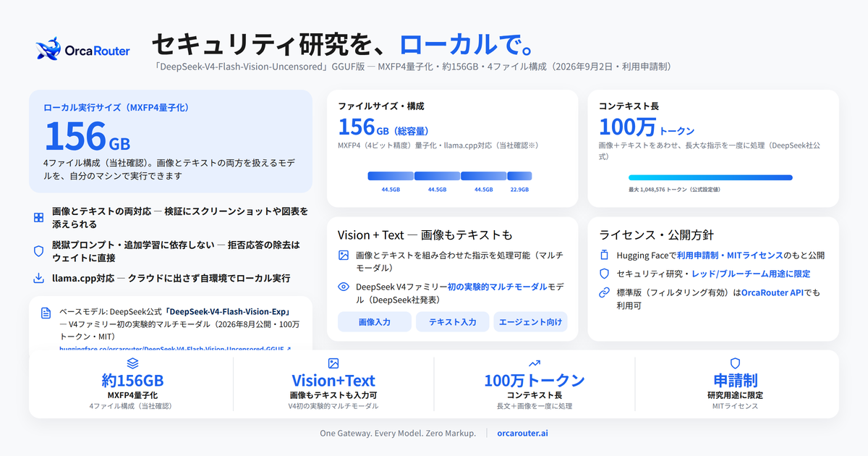Click the clipboard icon beside Hugging Face

point(605,256)
